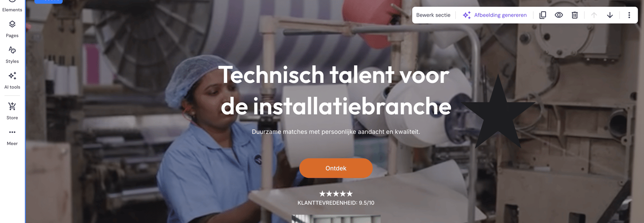Expand the Meer three-dots menu
The height and width of the screenshot is (223, 644).
tap(12, 137)
